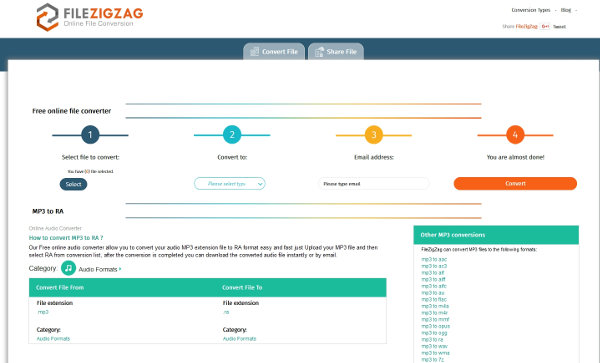This screenshot has width=600, height=363.
Task: Open the 'mp3 to wma' link
Action: point(435,353)
